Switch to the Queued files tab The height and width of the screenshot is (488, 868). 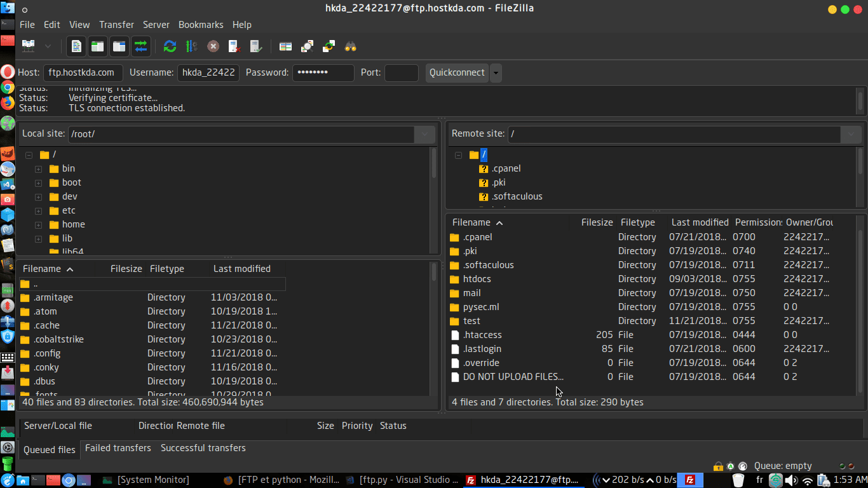[50, 449]
